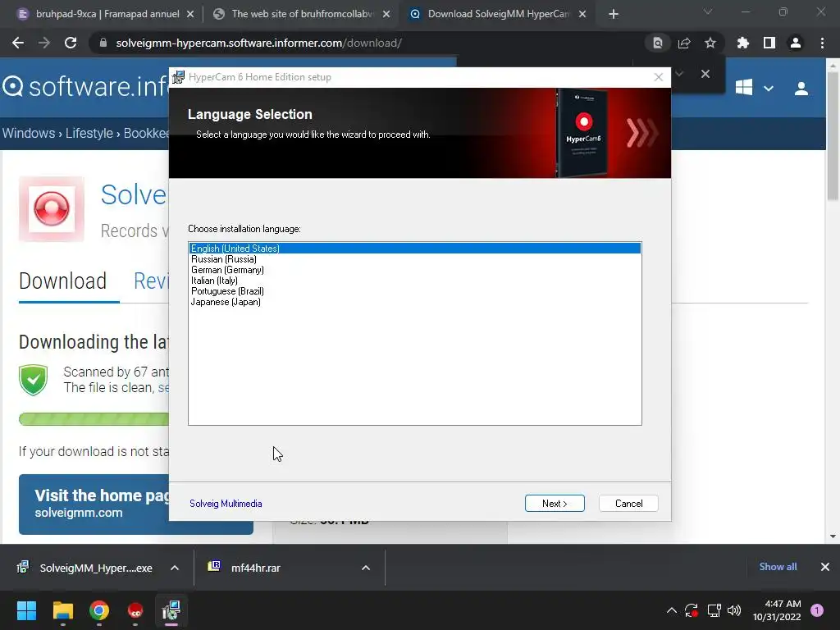Close the downloads bar

825,567
